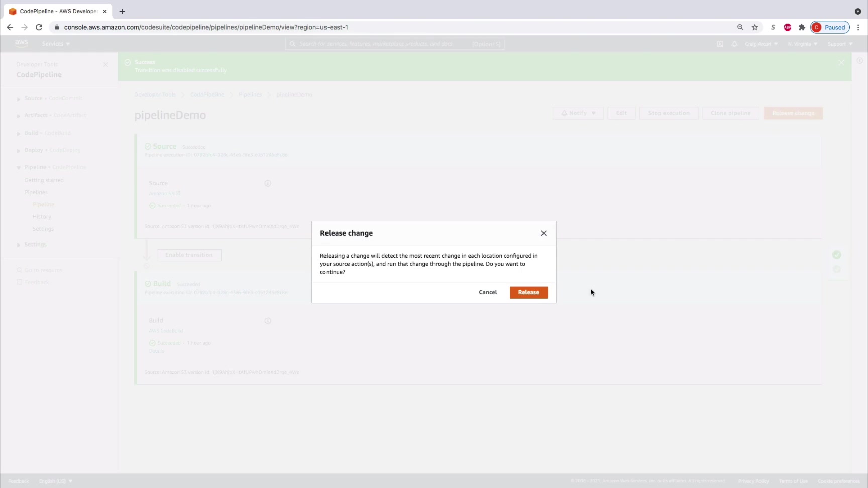Click the Build action info icon
The width and height of the screenshot is (868, 488).
[x=268, y=321]
